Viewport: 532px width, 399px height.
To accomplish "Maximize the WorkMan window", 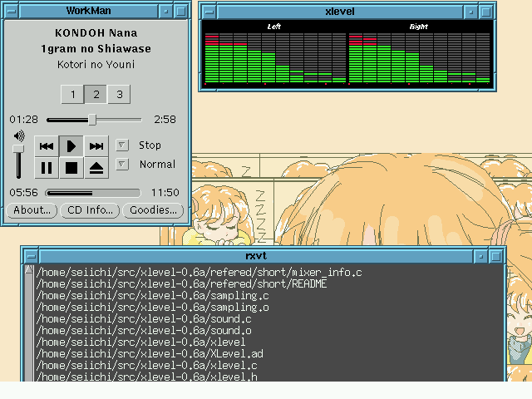I will [x=181, y=11].
